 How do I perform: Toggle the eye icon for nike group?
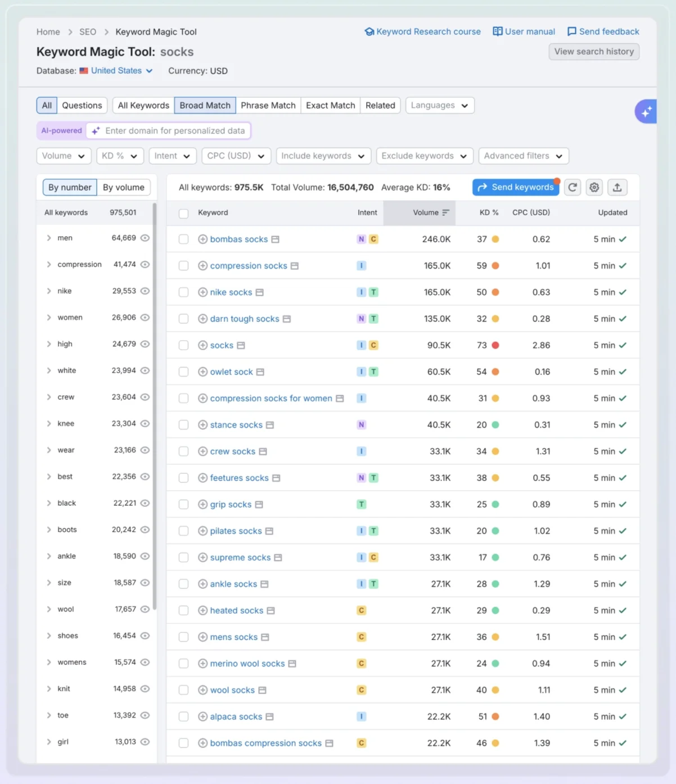[x=145, y=291]
